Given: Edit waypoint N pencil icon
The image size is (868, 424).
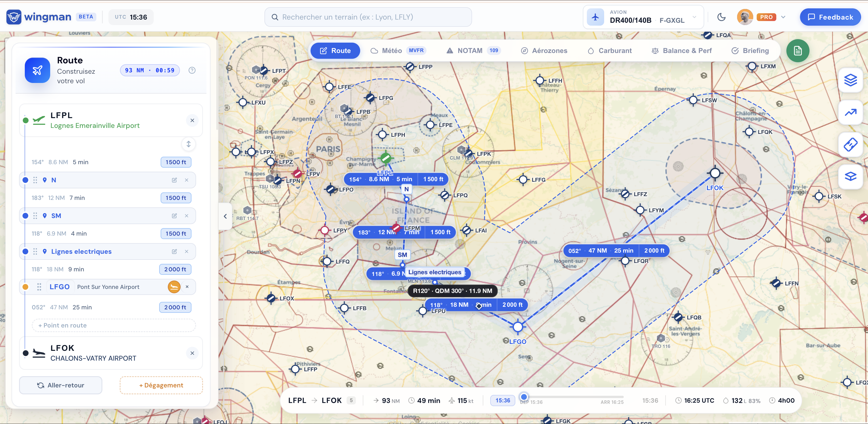Looking at the screenshot, I should coord(174,180).
